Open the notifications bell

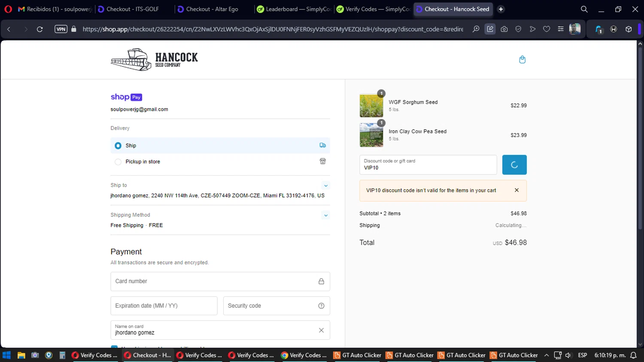pos(633,356)
